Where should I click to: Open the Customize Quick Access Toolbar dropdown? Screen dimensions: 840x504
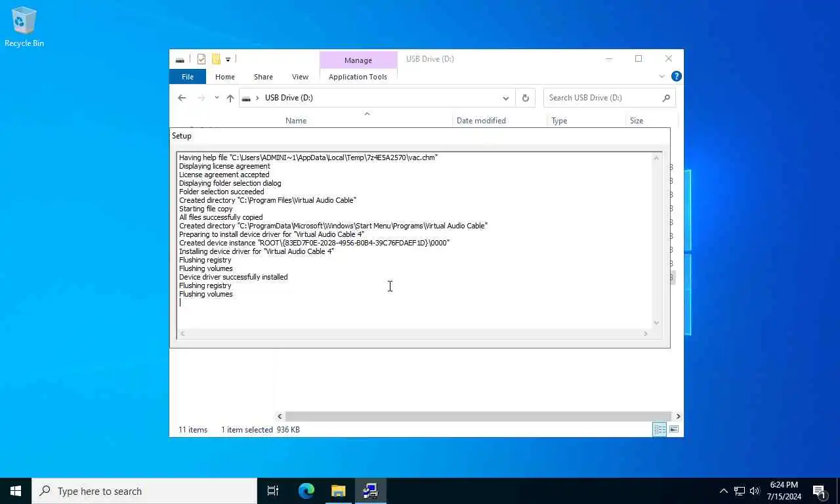click(x=228, y=59)
